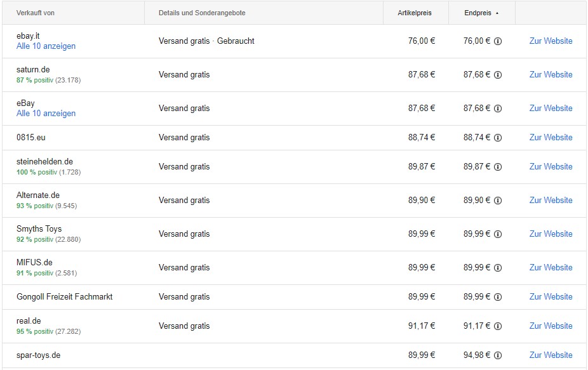This screenshot has width=588, height=370.
Task: Click info icon in the 0815.eu row
Action: (x=498, y=138)
